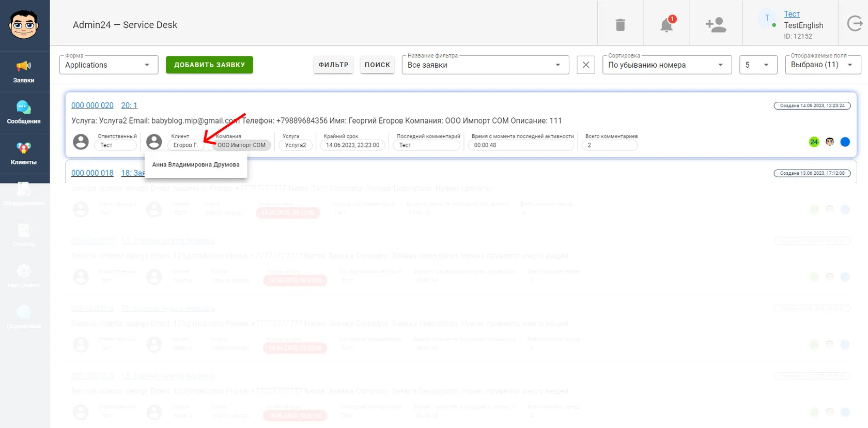Click the logout arrow icon
The width and height of the screenshot is (868, 428).
pyautogui.click(x=855, y=23)
